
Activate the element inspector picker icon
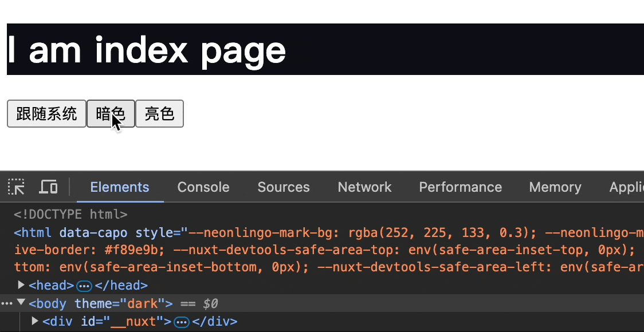[16, 187]
